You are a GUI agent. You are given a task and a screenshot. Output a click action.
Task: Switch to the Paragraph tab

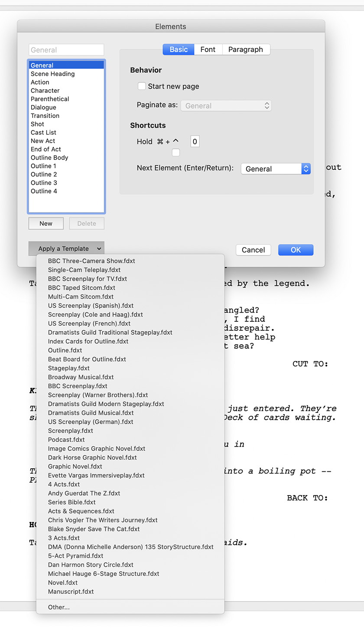[x=245, y=49]
